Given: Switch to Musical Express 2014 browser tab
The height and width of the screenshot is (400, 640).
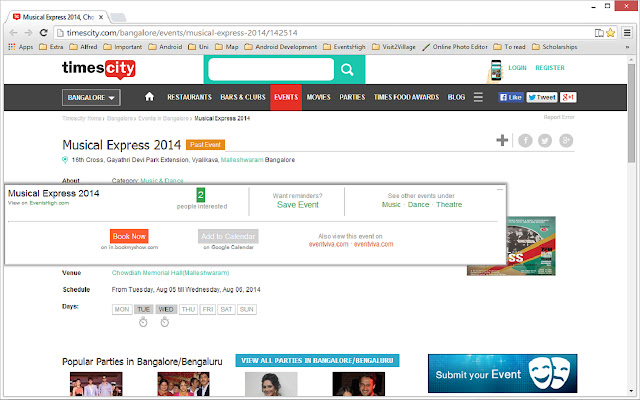Looking at the screenshot, I should [x=57, y=17].
